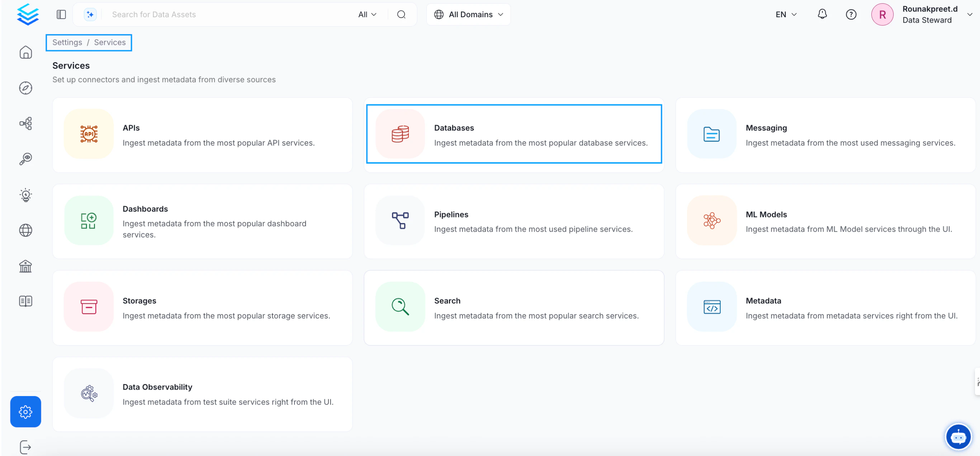This screenshot has width=980, height=456.
Task: Open the Search services card title
Action: tap(447, 301)
